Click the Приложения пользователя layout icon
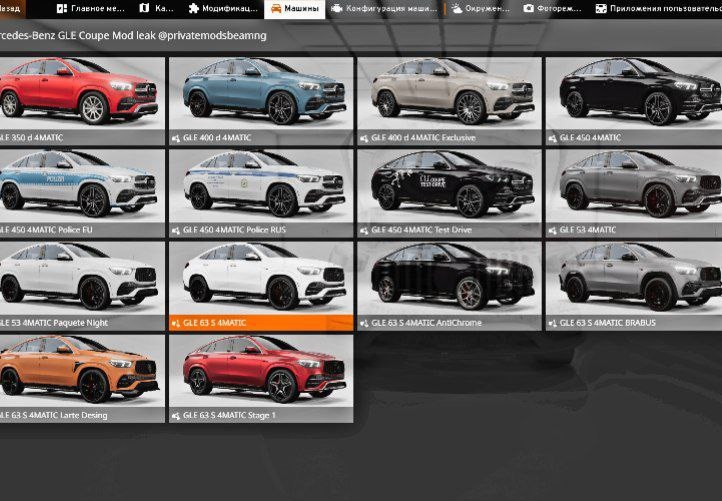This screenshot has width=722, height=501. click(x=601, y=9)
